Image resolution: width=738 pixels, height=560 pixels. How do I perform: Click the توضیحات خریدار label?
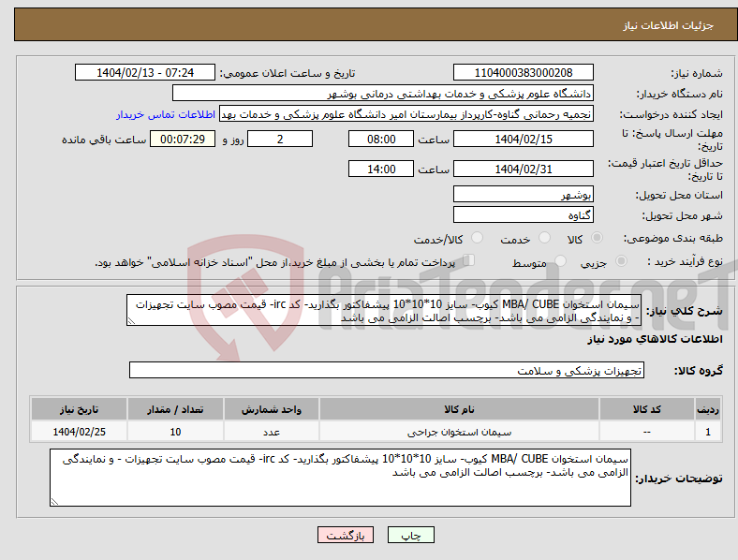679,479
